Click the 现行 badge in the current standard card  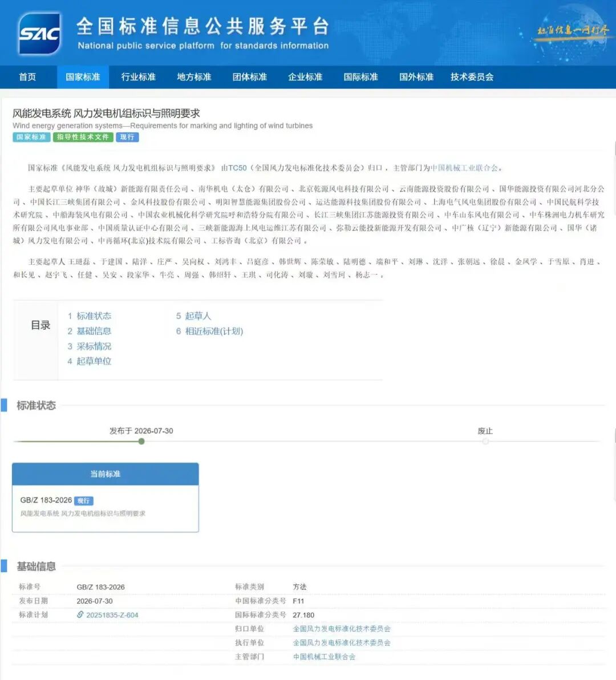click(x=84, y=501)
